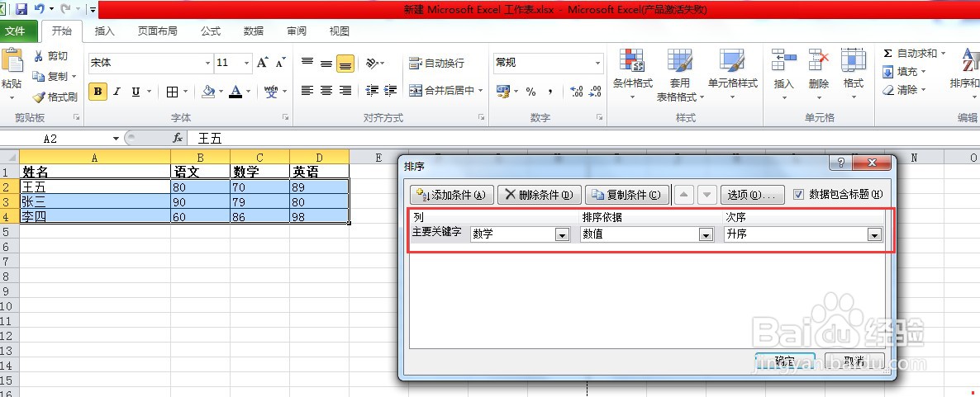This screenshot has height=397, width=980.
Task: Click the Borders icon
Action: 173,92
